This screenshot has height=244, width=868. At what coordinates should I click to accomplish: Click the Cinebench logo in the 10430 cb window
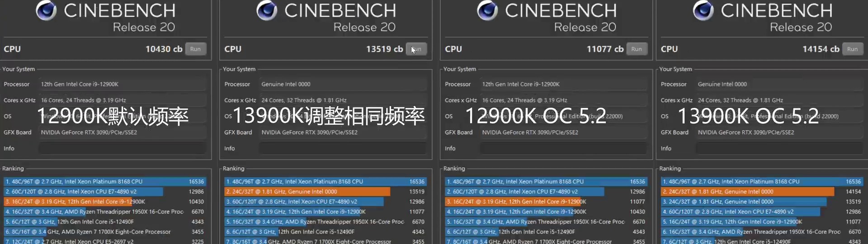(x=46, y=10)
